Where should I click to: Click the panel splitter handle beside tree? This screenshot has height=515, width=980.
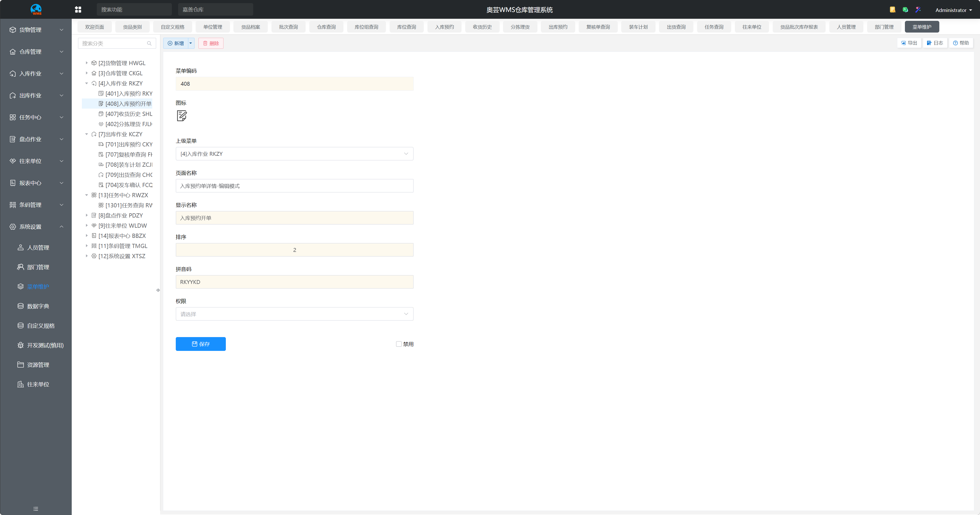pos(158,290)
